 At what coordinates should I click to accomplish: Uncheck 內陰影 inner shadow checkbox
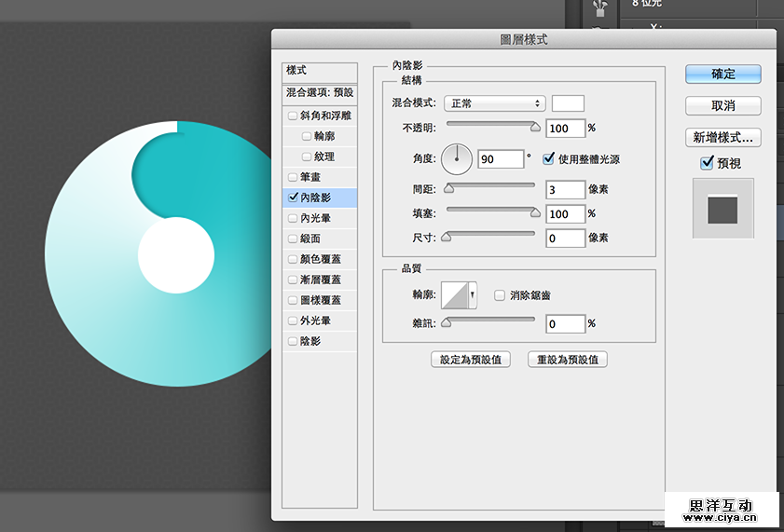[293, 198]
